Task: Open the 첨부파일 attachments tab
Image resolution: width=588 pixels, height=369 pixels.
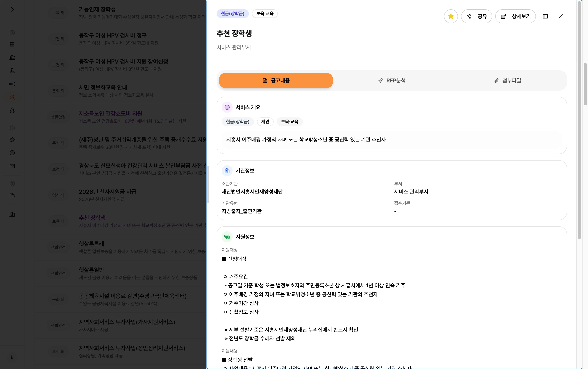Action: click(507, 80)
